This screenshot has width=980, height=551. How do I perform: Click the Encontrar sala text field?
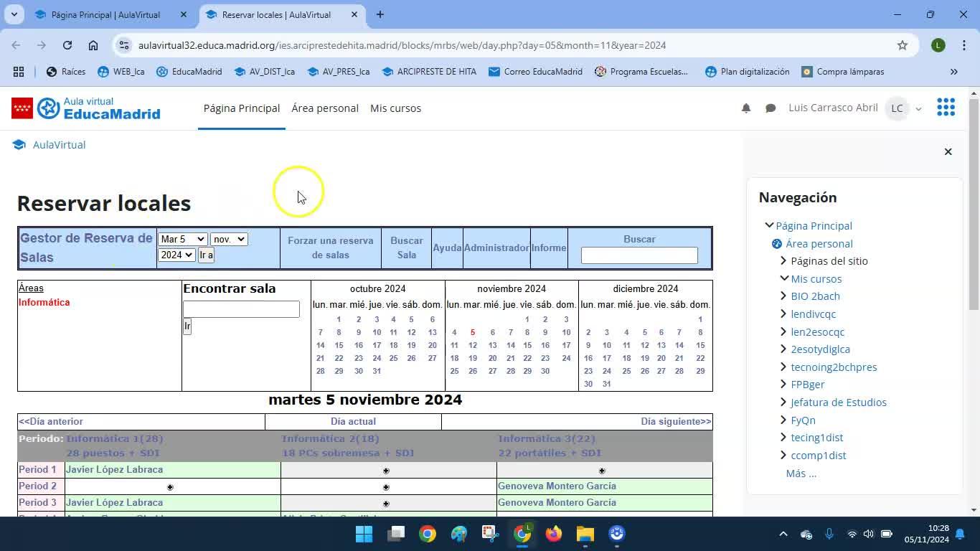tap(241, 309)
